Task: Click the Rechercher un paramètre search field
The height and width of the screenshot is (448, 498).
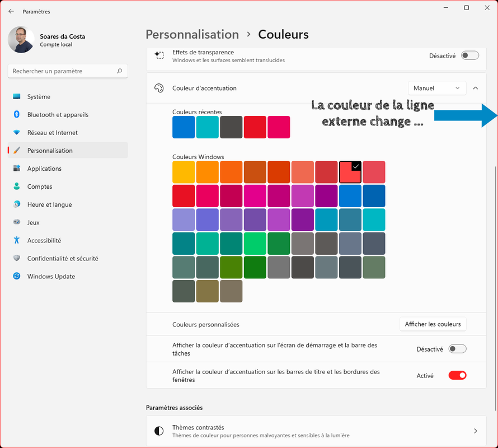Action: (x=68, y=71)
